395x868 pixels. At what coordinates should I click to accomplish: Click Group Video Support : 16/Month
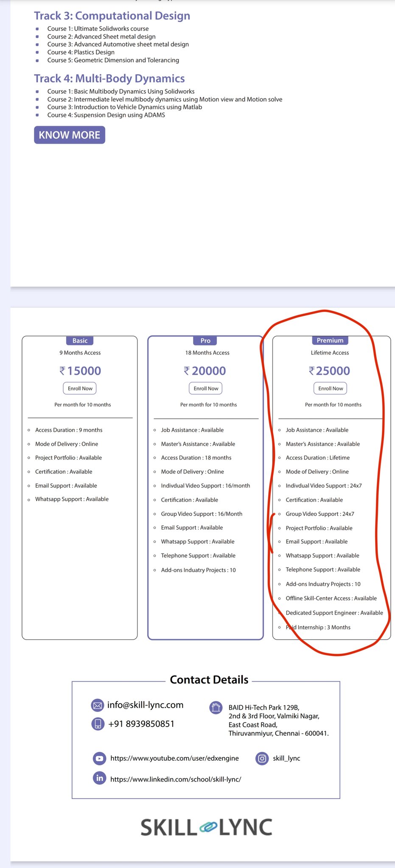click(x=202, y=514)
